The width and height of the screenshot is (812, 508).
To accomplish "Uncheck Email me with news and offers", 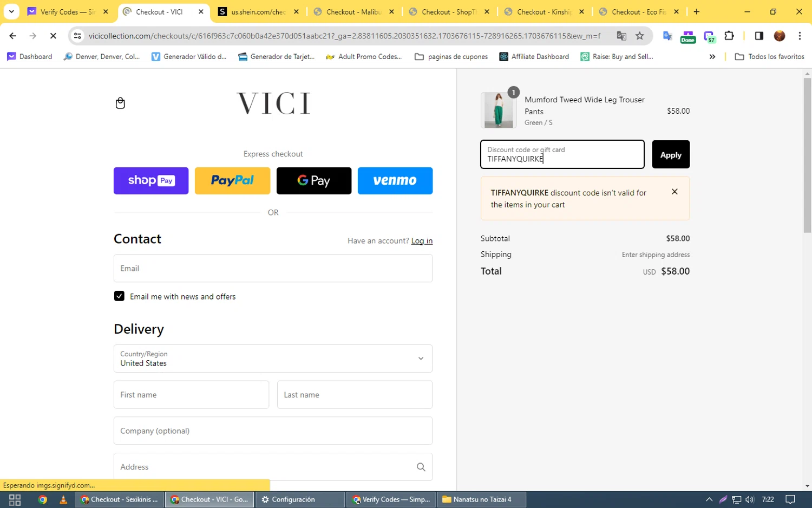I will (x=119, y=296).
